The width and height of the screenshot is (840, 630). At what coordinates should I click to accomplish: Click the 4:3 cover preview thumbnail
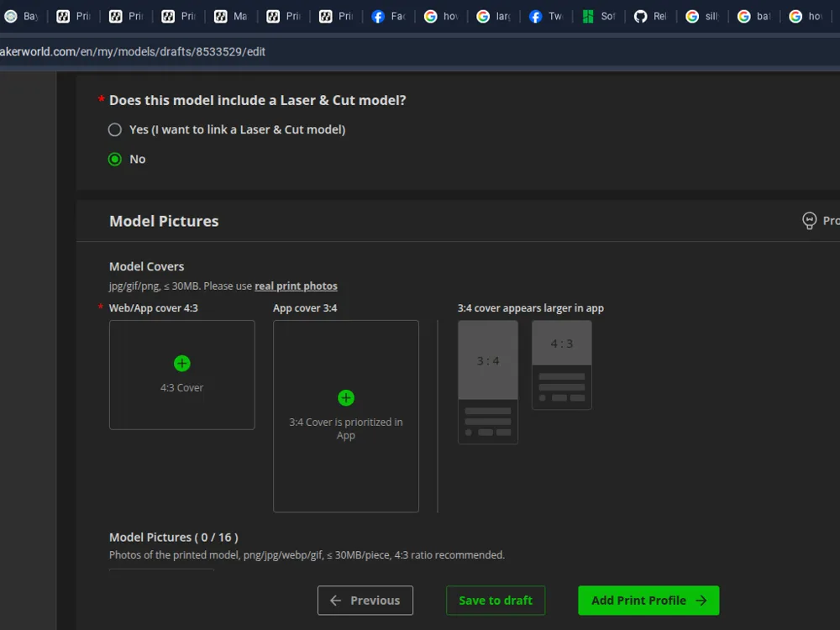561,365
